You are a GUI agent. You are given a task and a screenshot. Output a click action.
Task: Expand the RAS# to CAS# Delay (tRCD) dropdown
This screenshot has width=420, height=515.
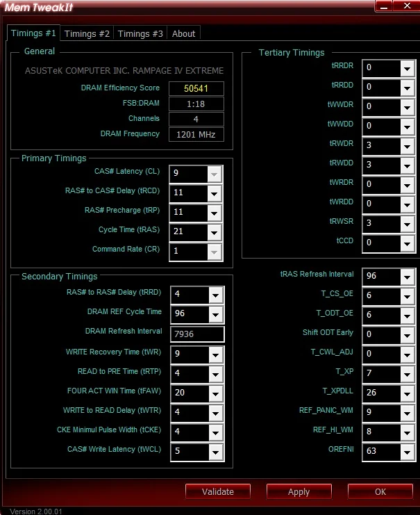tap(214, 193)
